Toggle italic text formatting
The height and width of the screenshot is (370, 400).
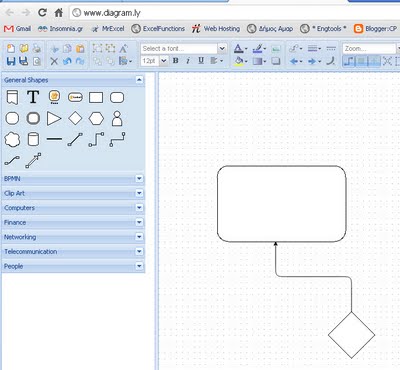point(188,61)
